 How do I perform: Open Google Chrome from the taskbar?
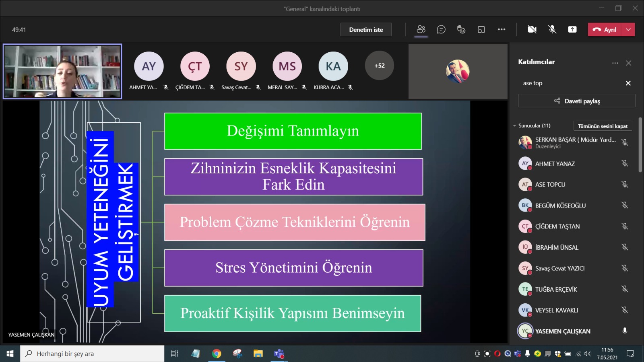(x=217, y=354)
